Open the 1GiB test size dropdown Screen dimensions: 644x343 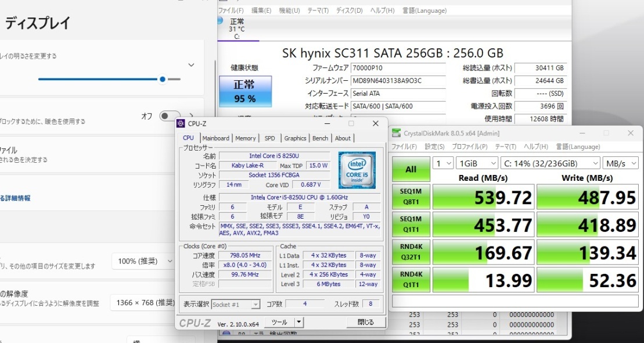point(476,163)
